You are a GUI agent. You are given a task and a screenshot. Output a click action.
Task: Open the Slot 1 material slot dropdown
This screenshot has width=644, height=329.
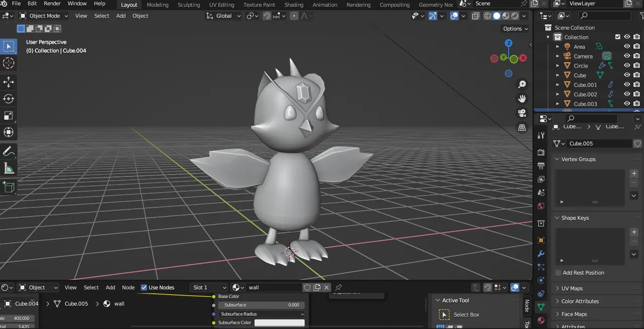coord(209,287)
